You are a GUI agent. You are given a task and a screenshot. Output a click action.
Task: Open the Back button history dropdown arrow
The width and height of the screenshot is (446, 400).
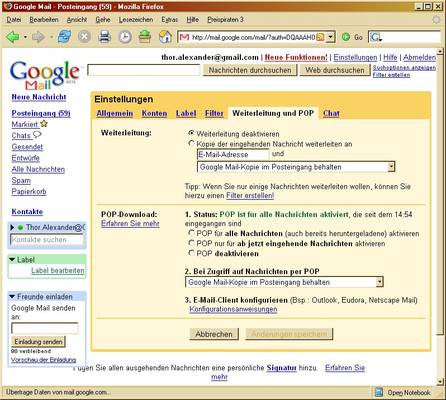[25, 37]
